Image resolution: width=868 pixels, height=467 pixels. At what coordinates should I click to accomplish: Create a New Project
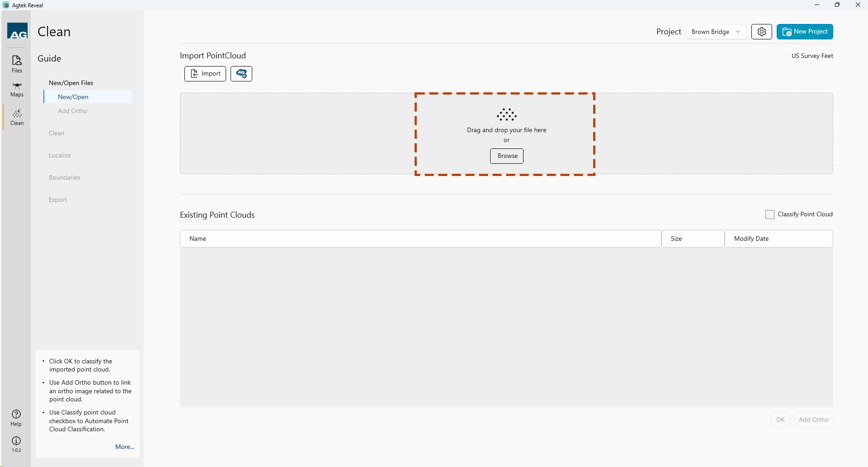(804, 32)
